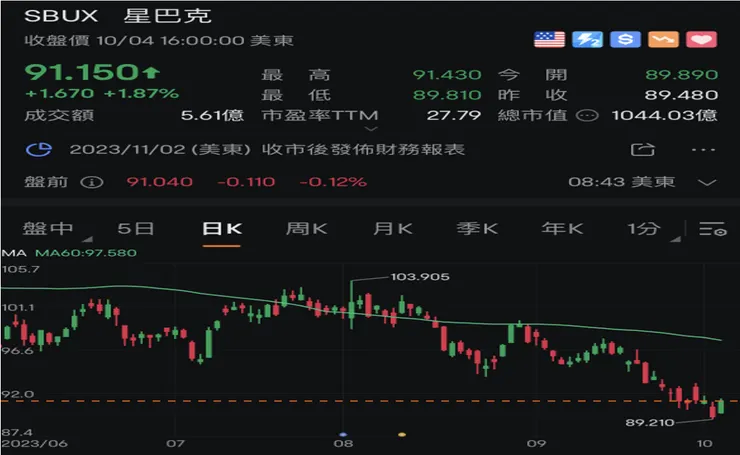Image resolution: width=740 pixels, height=455 pixels.
Task: Tap the last price 91.150
Action: click(x=82, y=72)
